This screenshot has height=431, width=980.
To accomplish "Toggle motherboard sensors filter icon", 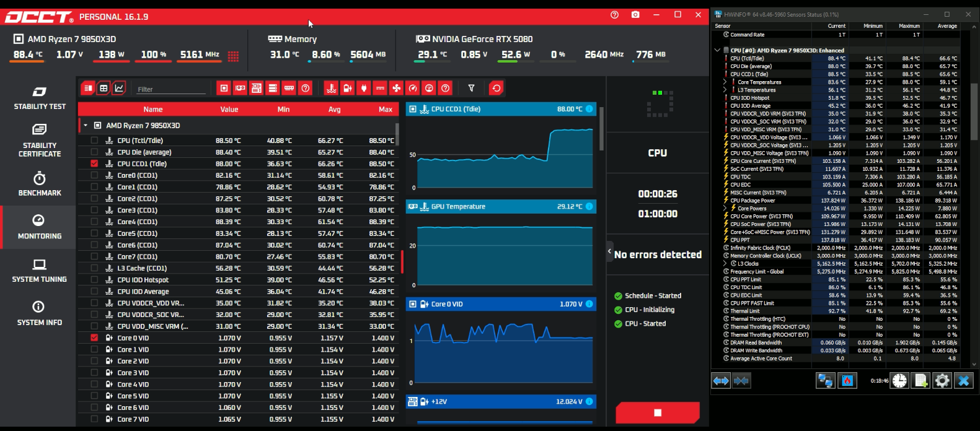I will click(256, 89).
